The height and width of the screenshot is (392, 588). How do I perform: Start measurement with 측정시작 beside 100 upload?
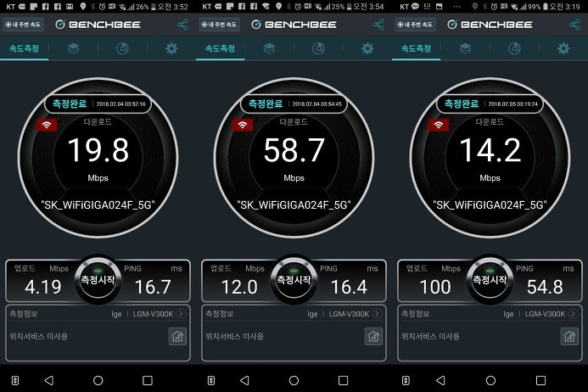point(490,279)
